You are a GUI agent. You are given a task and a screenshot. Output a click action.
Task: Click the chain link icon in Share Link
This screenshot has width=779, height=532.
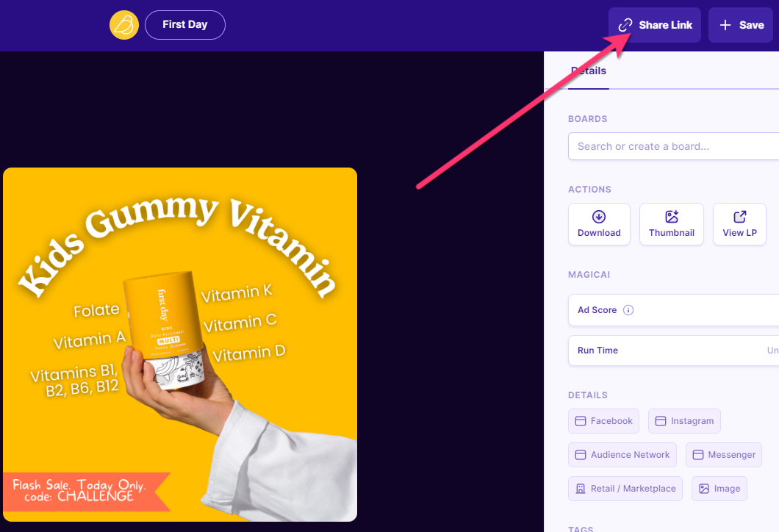coord(625,25)
